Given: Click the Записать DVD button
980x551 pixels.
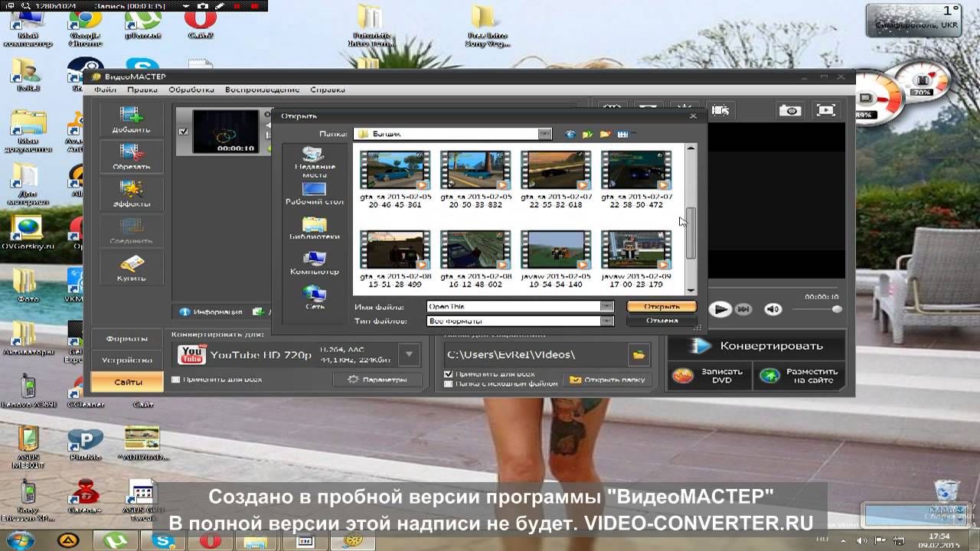Looking at the screenshot, I should [710, 376].
